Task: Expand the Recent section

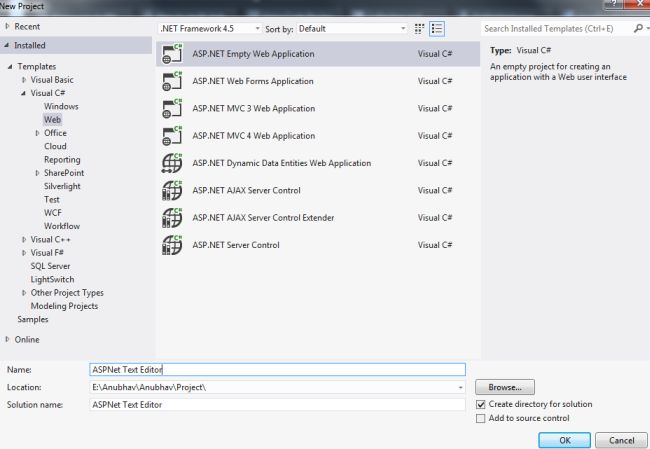Action: (x=7, y=26)
